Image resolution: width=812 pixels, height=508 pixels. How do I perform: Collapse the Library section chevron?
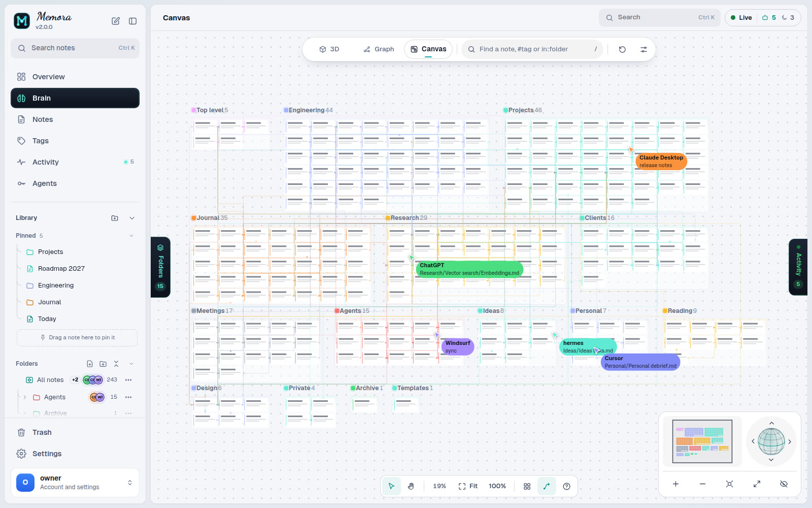click(132, 218)
